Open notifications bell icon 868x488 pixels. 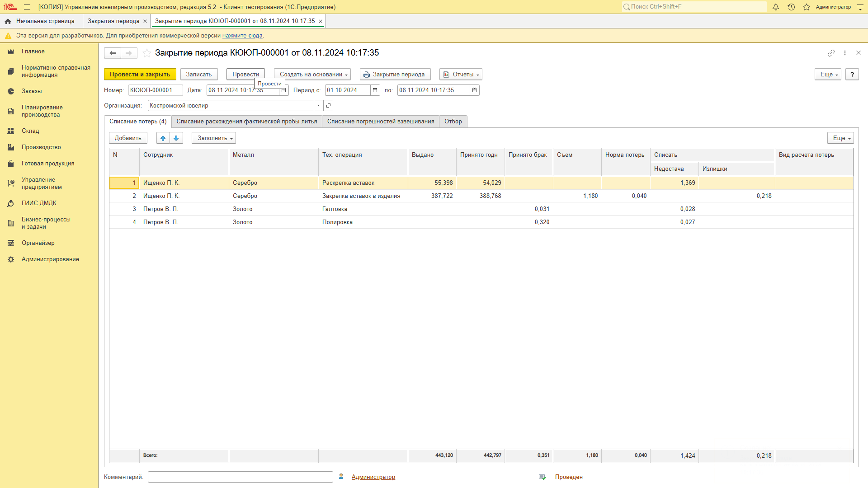(776, 7)
